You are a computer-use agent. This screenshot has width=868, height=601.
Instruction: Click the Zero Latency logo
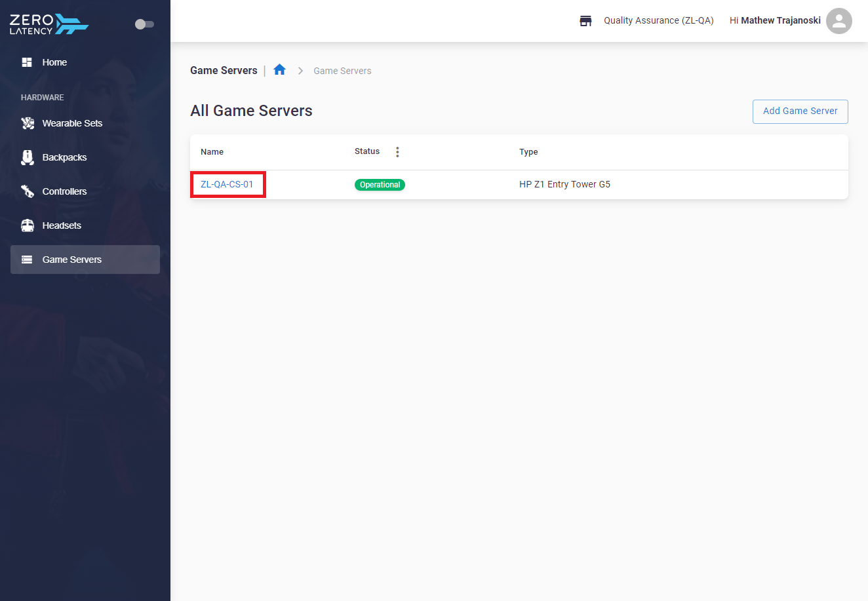(49, 24)
